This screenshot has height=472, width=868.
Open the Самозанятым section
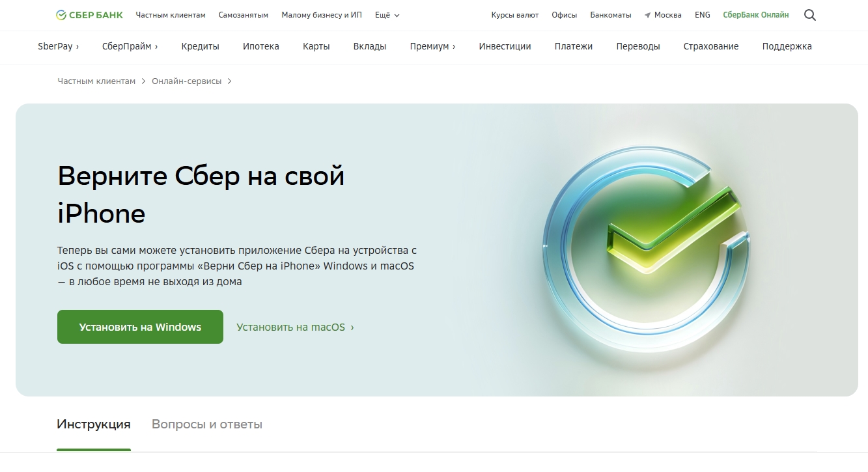pyautogui.click(x=244, y=15)
